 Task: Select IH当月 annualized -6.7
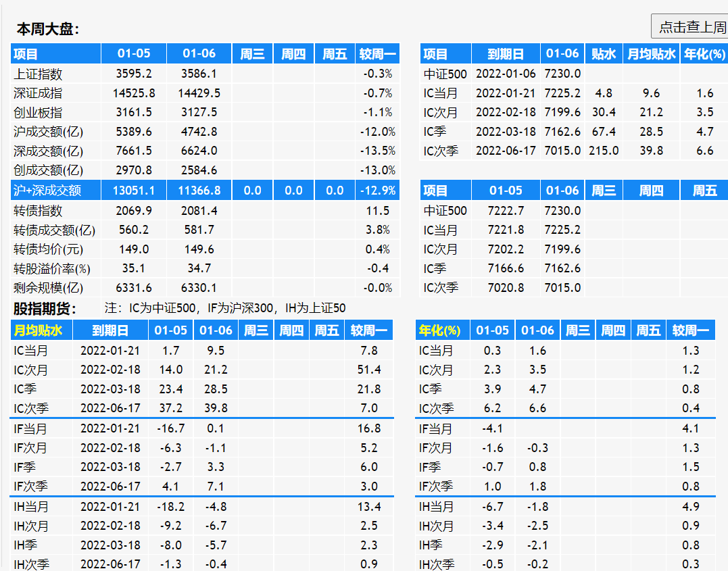(492, 507)
